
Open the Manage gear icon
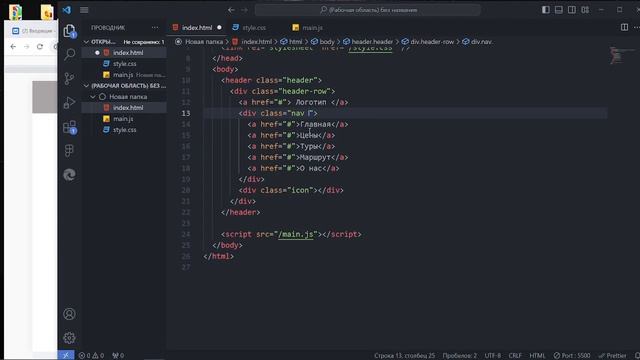69,338
